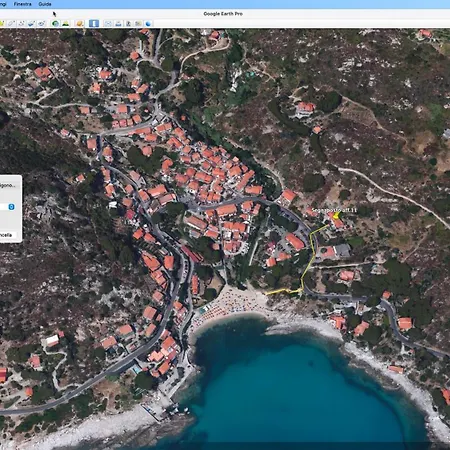The width and height of the screenshot is (450, 450).
Task: Click the Print icon in toolbar
Action: [x=118, y=23]
